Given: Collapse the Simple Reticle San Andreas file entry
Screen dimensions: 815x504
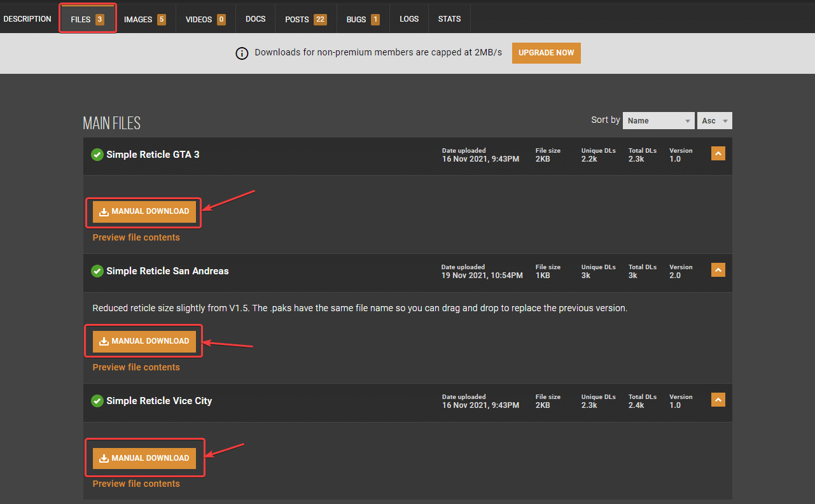Looking at the screenshot, I should click(x=718, y=270).
